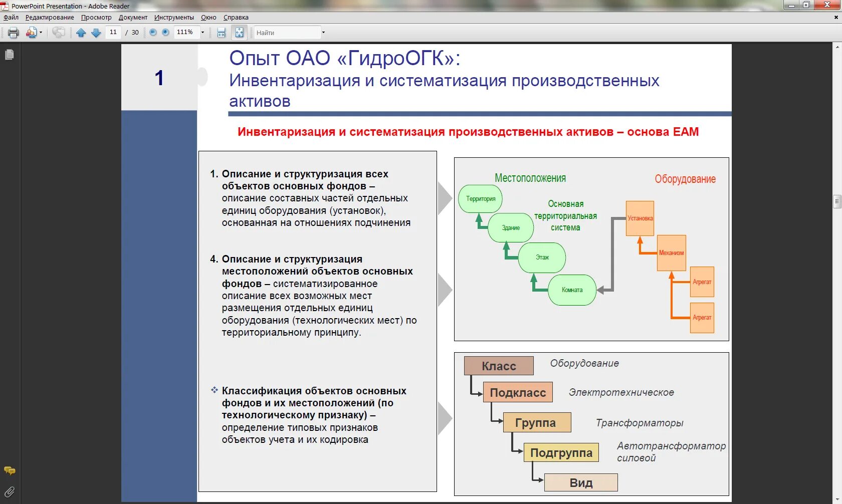
Task: Open the Редактирование menu
Action: (50, 18)
